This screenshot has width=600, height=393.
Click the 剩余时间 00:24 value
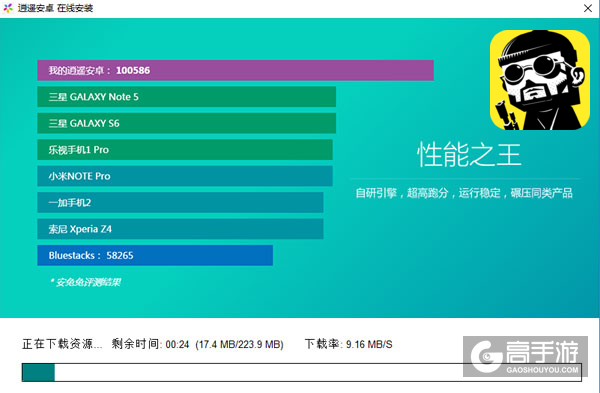[x=150, y=344]
